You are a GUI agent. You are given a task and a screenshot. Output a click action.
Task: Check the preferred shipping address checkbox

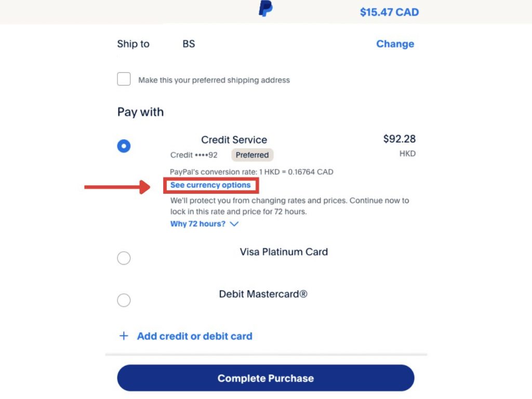(124, 79)
